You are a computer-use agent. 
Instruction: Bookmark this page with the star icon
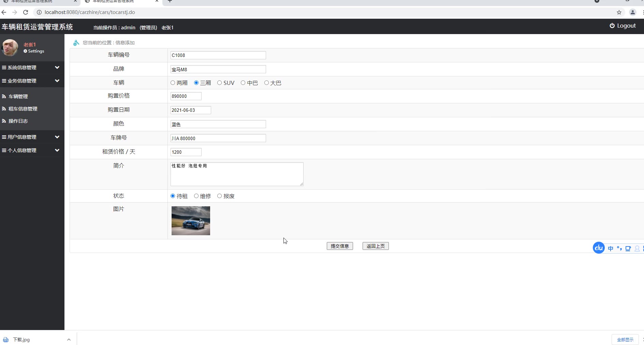[619, 12]
